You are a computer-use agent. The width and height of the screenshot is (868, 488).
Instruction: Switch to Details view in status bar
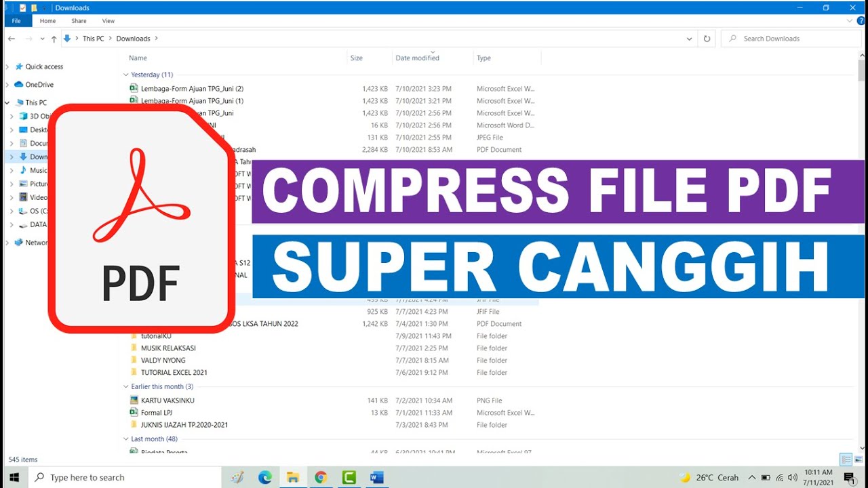[x=846, y=460]
